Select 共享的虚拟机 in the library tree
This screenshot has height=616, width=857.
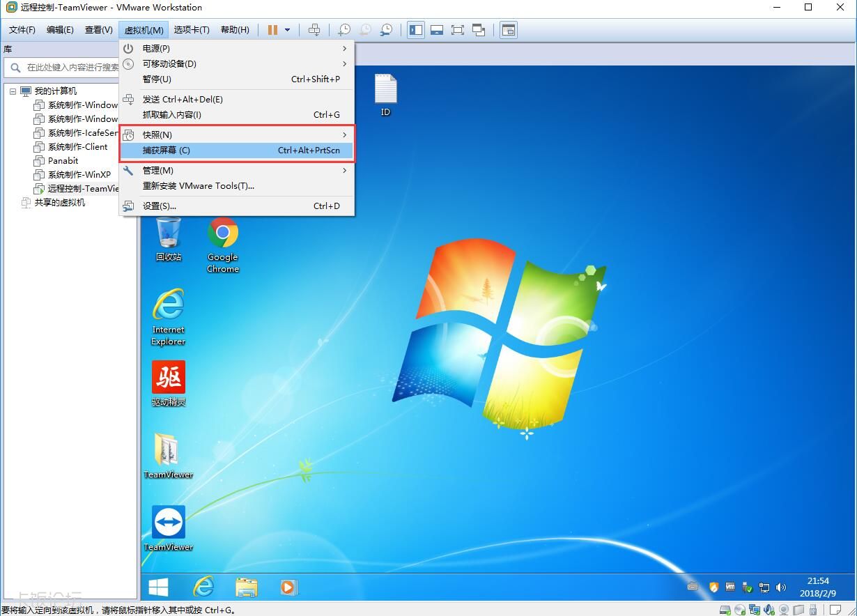coord(60,203)
